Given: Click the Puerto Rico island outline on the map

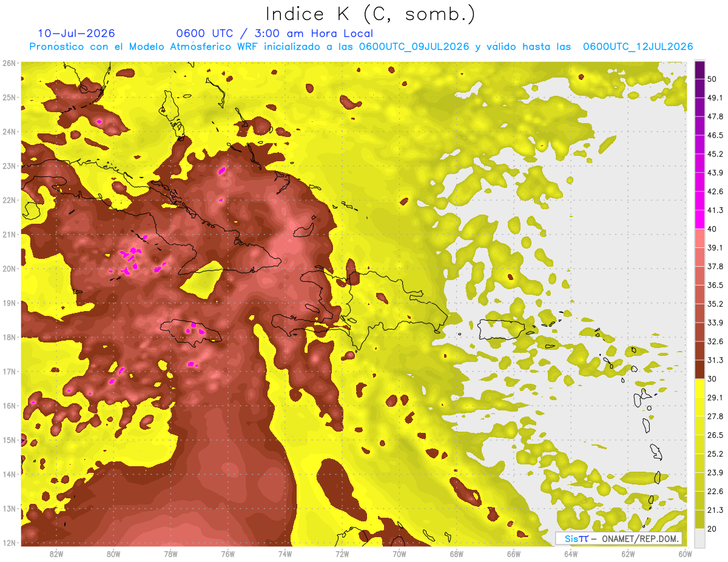Looking at the screenshot, I should click(500, 329).
